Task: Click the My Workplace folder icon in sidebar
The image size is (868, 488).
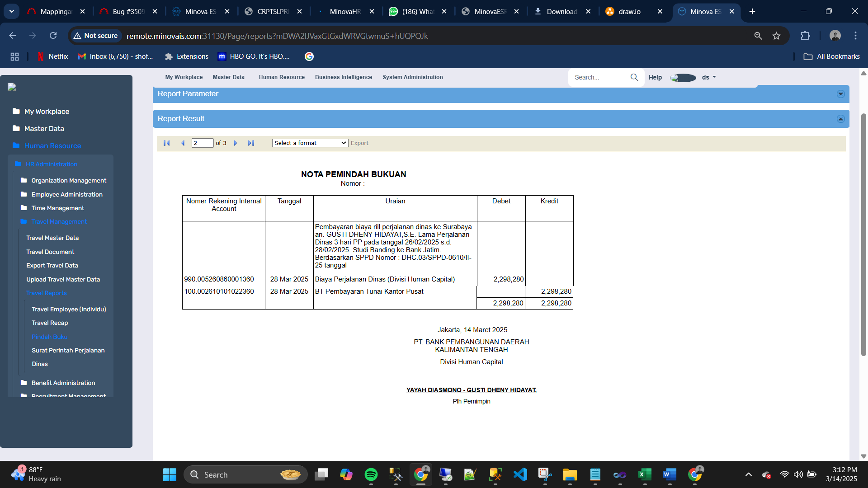Action: [x=16, y=111]
